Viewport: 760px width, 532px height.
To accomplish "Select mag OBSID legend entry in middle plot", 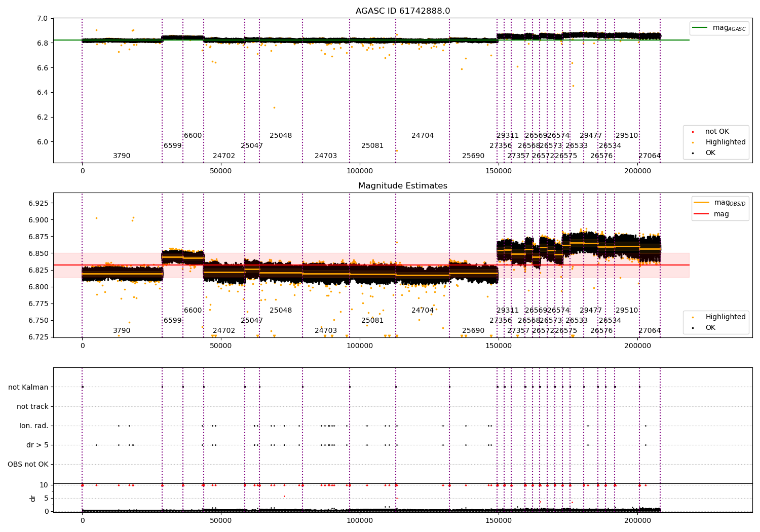I will (720, 203).
